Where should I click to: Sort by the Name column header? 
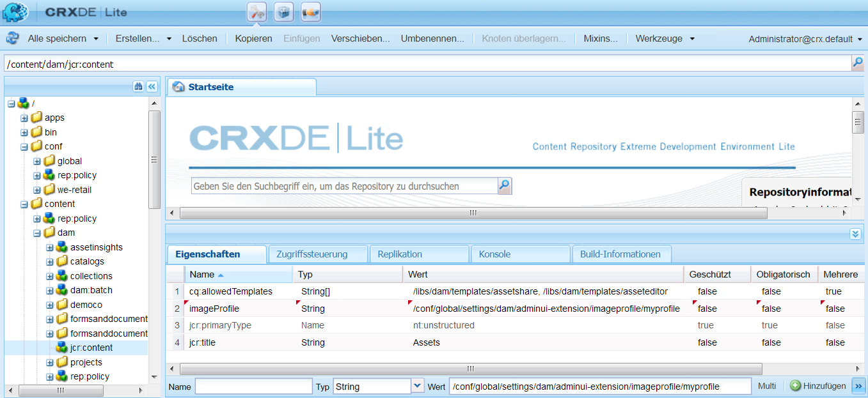pos(239,274)
